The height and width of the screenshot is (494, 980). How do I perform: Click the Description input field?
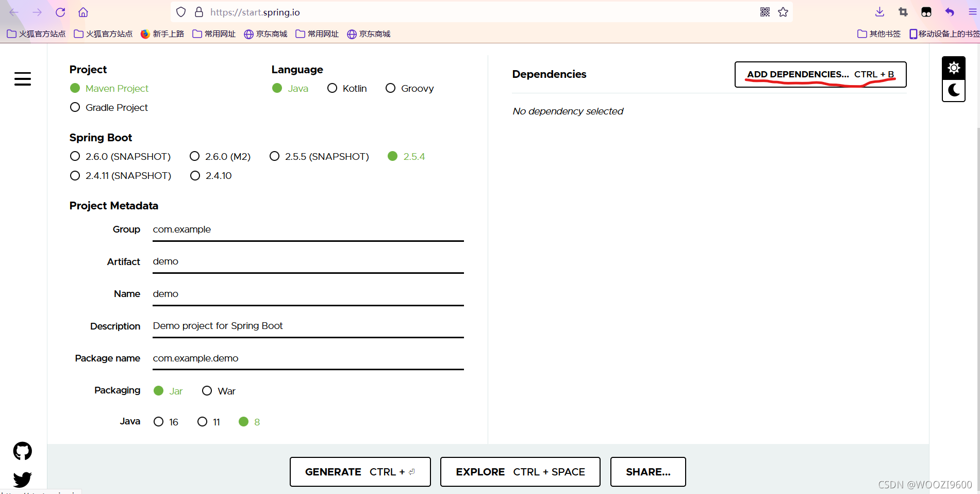click(x=308, y=326)
